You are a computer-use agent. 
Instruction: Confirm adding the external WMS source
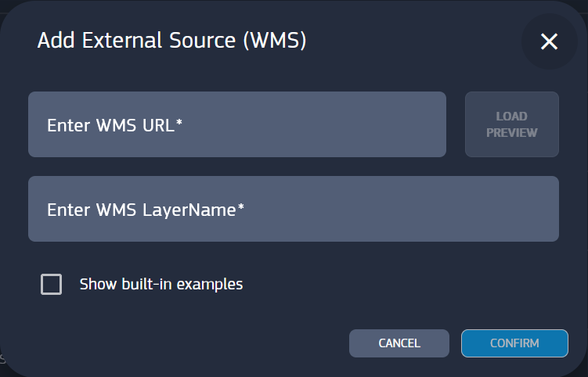tap(514, 343)
